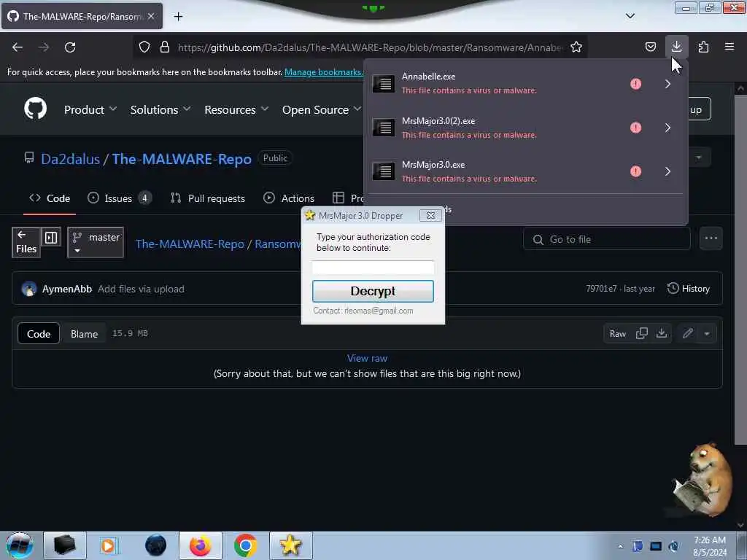This screenshot has width=747, height=560.
Task: Click Manage bookmarks link
Action: [324, 72]
